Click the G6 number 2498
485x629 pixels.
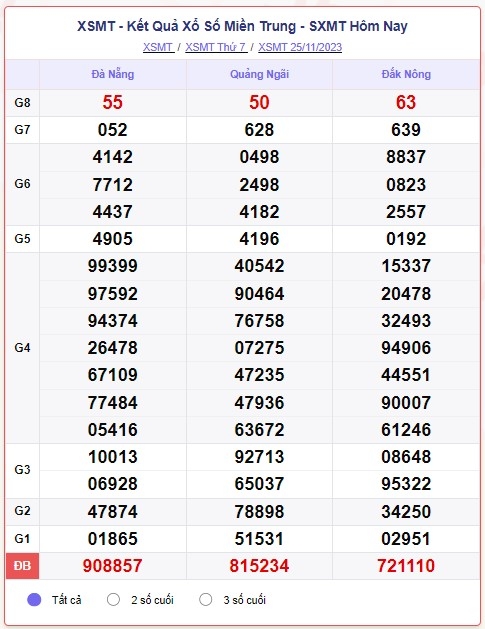(x=259, y=185)
